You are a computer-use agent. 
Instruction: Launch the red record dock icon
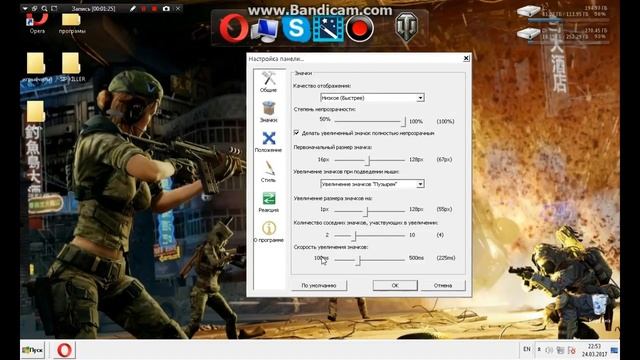click(360, 29)
